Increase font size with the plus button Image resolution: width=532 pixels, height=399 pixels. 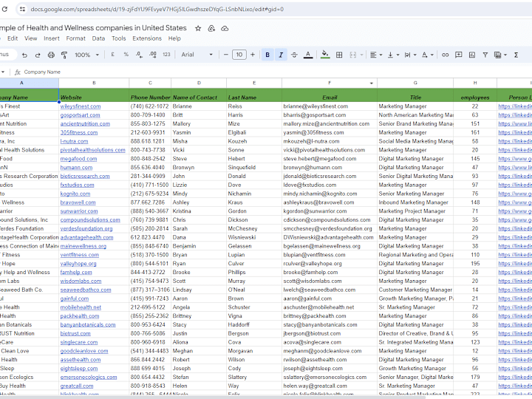[x=253, y=55]
